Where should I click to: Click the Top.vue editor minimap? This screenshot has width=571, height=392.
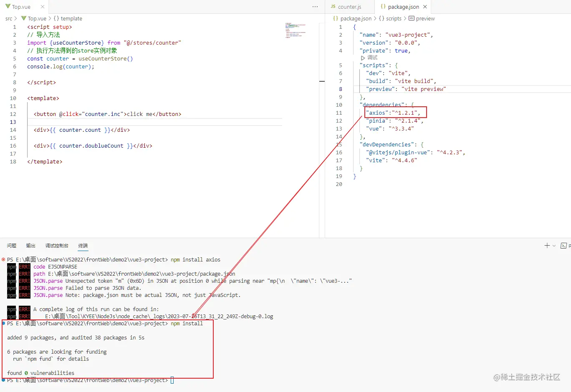pos(296,30)
